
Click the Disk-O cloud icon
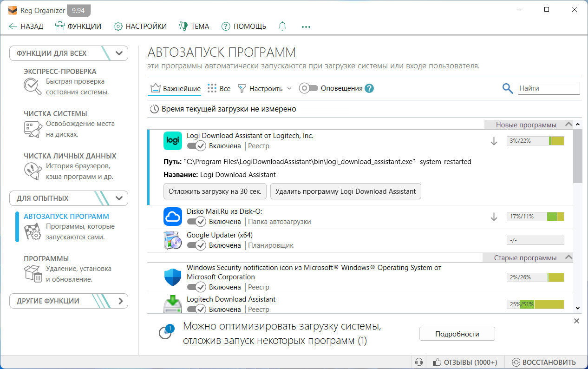(173, 217)
